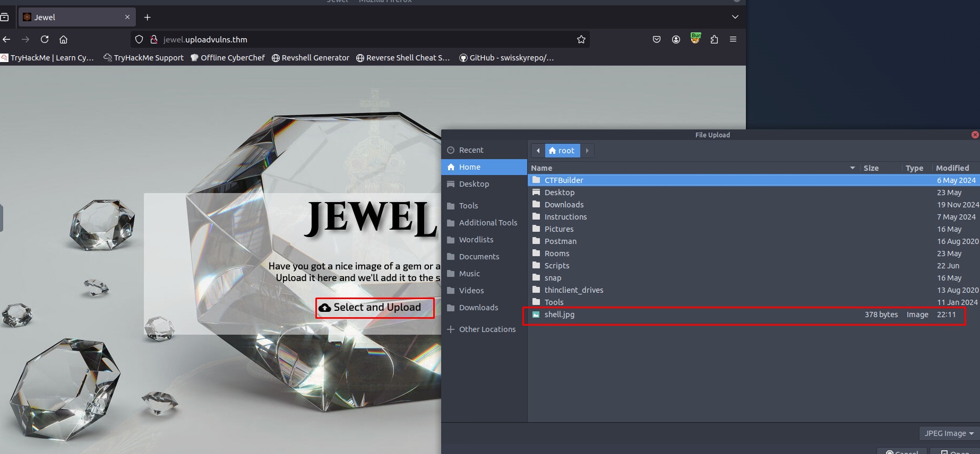Select the Postman folder
This screenshot has height=454, width=980.
[x=754, y=241]
